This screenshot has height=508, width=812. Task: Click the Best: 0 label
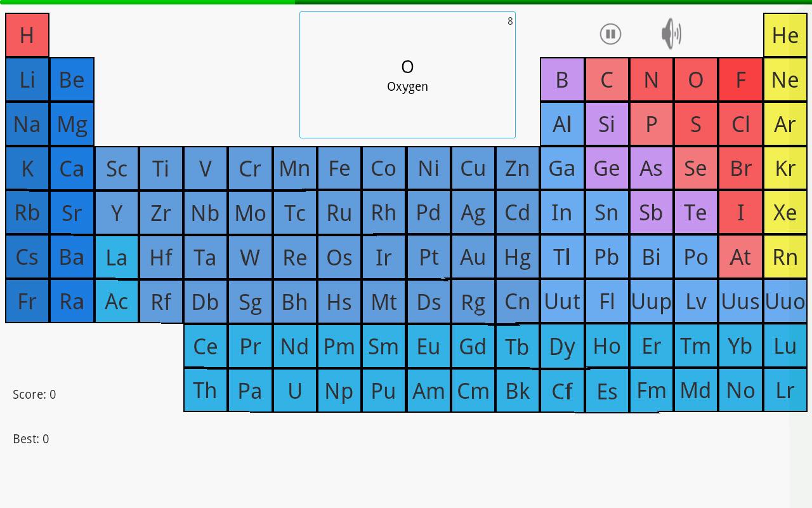(30, 439)
